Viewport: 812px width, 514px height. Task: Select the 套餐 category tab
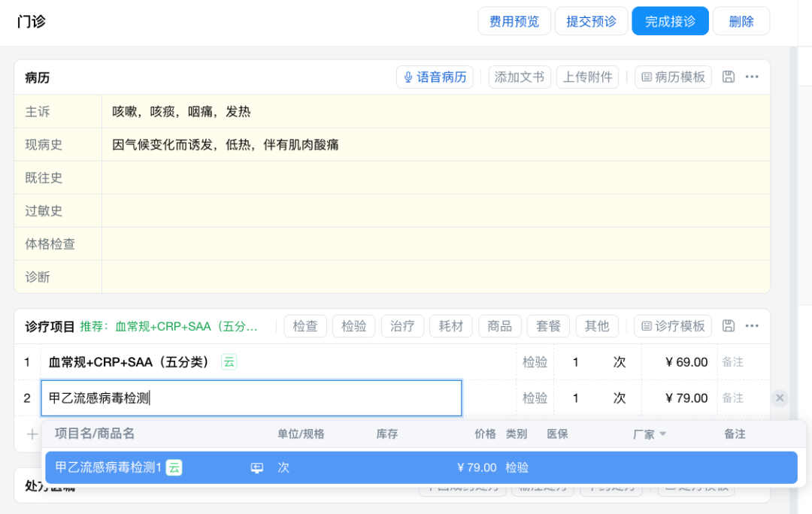pos(548,325)
